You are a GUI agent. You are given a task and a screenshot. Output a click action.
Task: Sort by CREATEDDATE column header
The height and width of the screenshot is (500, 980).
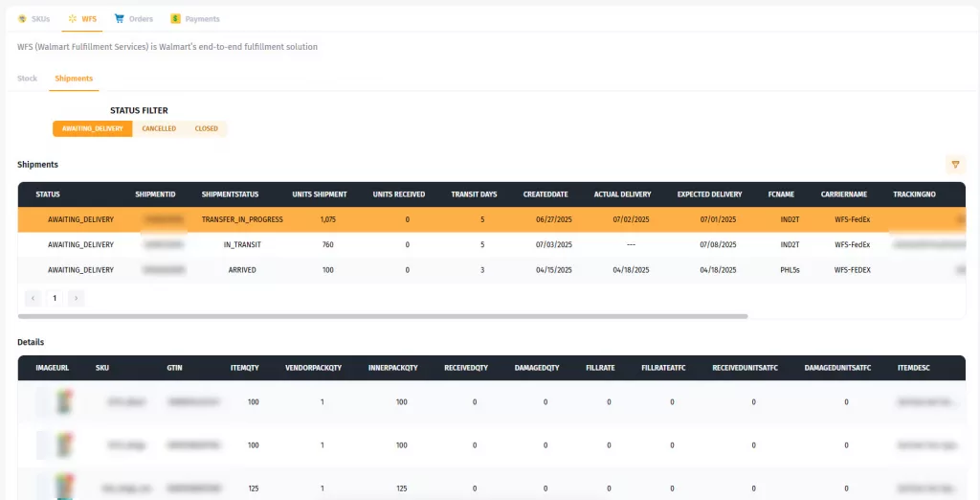(x=546, y=194)
